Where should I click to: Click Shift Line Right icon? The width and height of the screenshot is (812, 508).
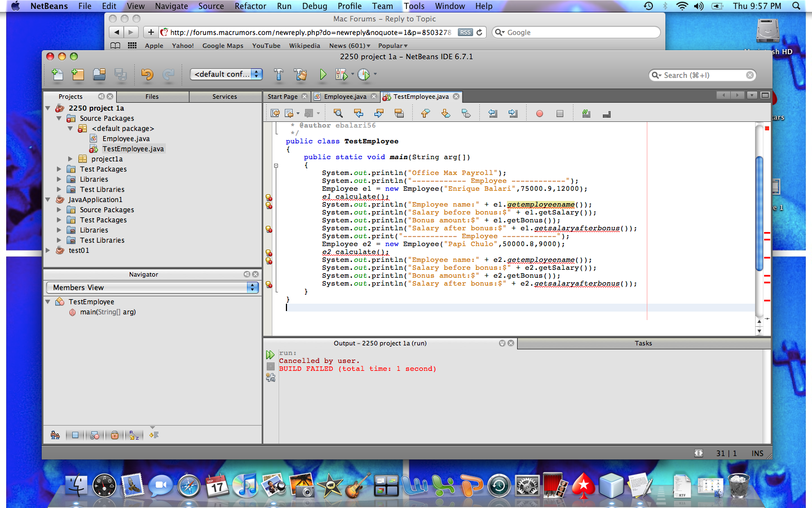point(513,113)
